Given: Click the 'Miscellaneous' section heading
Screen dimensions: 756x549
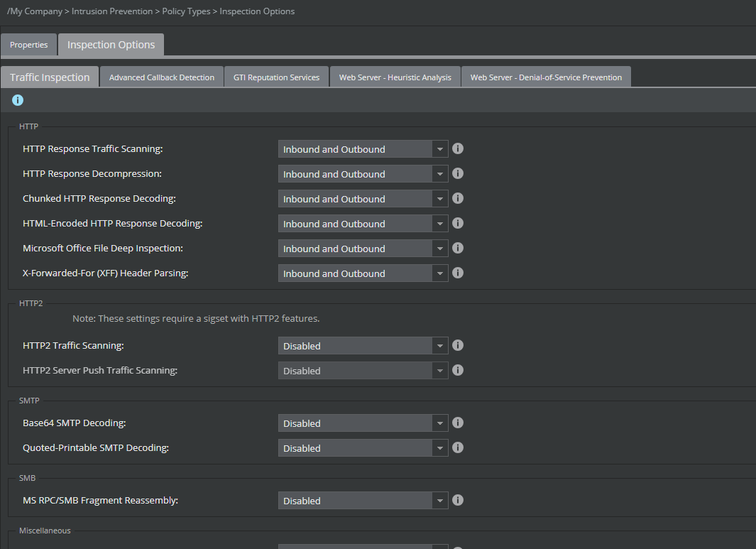Looking at the screenshot, I should 45,531.
